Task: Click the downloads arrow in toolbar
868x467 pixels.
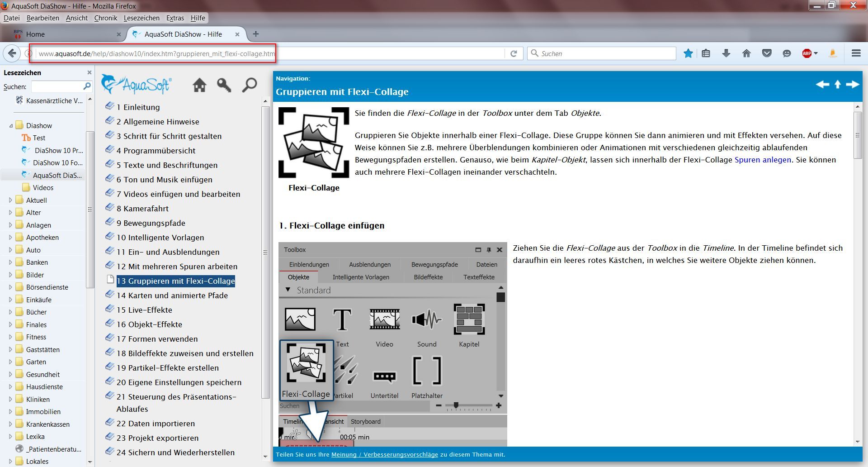Action: (726, 53)
